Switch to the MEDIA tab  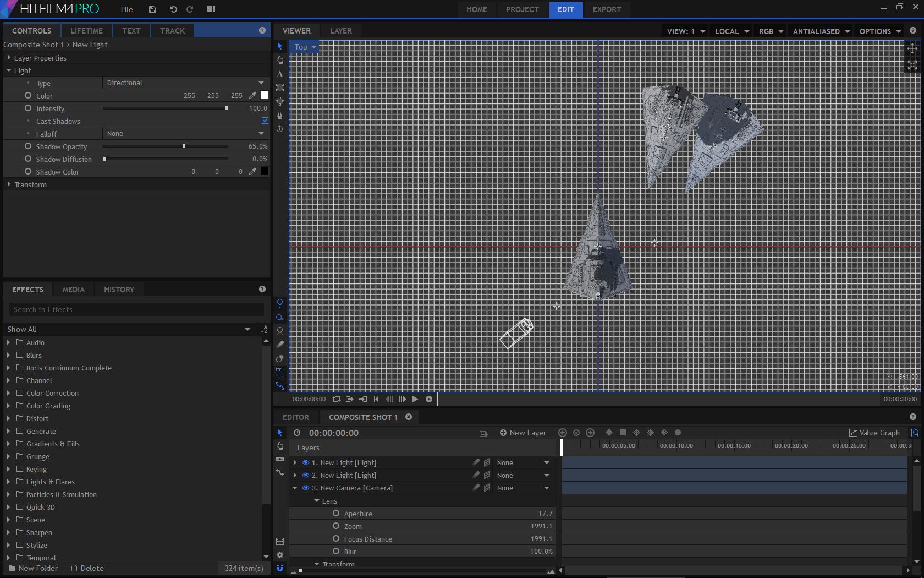tap(73, 290)
